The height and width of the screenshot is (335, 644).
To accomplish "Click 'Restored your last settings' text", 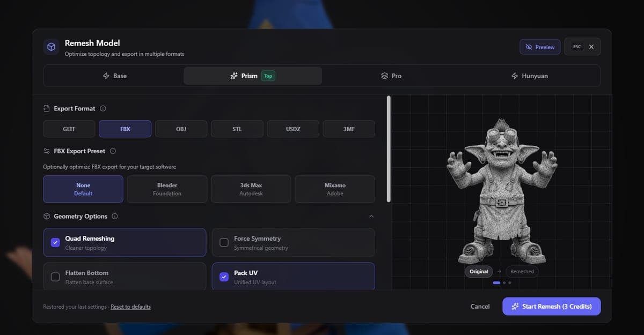I will coord(75,307).
